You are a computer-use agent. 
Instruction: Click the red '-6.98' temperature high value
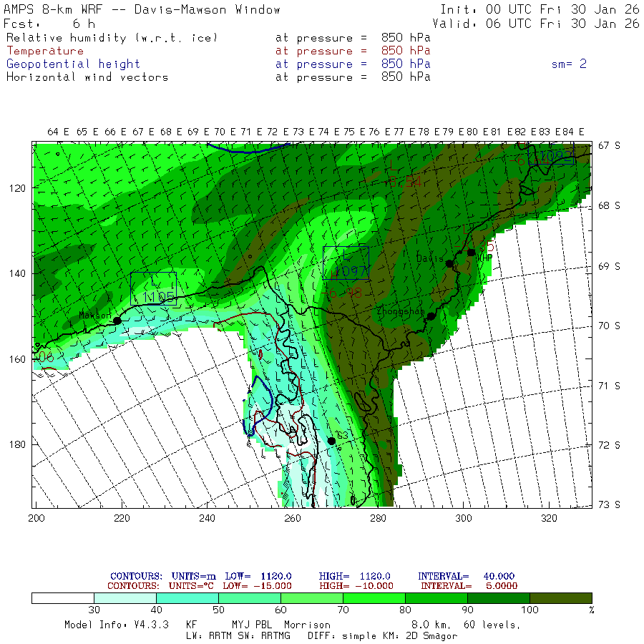click(x=341, y=293)
